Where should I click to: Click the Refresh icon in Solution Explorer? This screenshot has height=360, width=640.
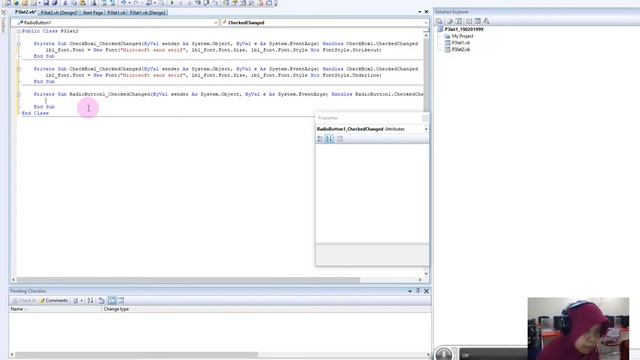click(x=459, y=21)
